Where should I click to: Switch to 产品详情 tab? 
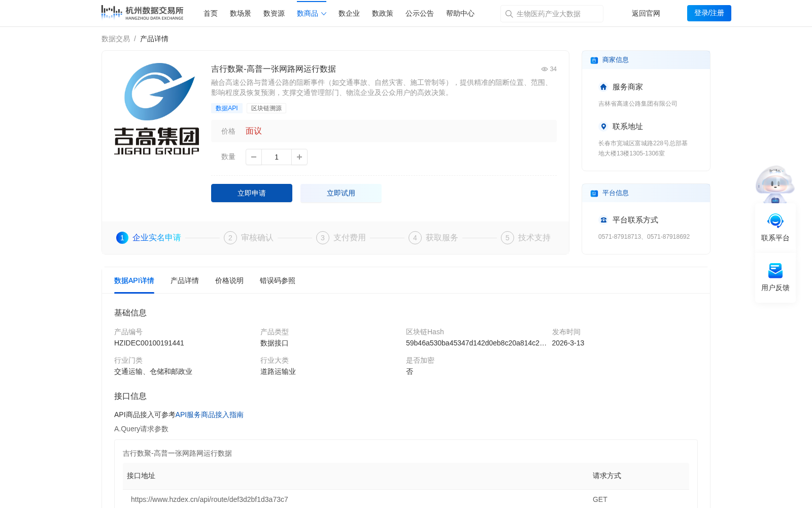[x=185, y=280]
